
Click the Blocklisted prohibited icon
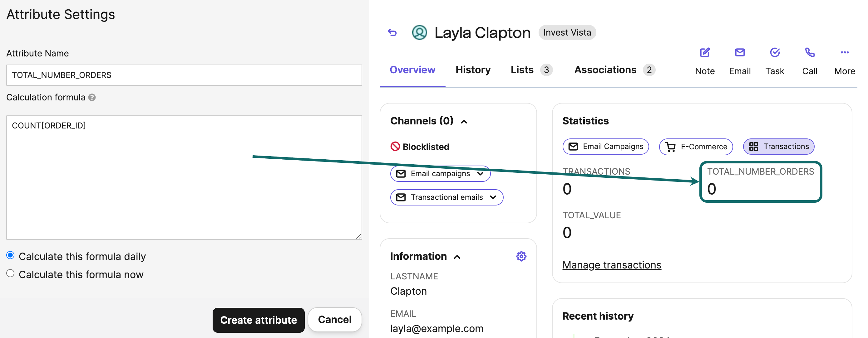point(395,147)
